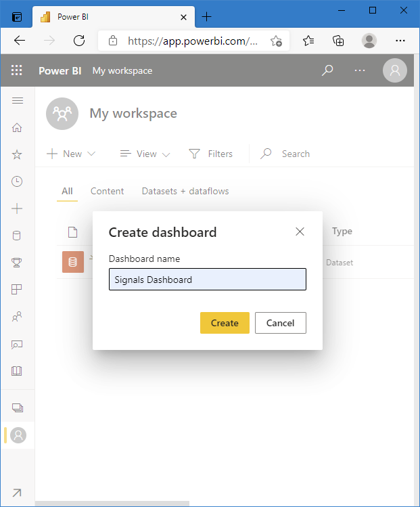
Task: Switch to the All tab
Action: click(x=67, y=192)
